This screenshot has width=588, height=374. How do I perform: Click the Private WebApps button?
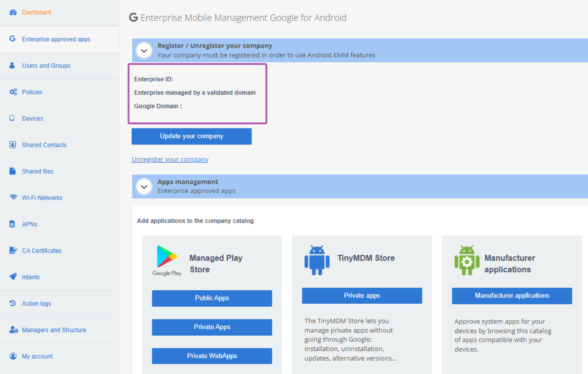tap(212, 356)
